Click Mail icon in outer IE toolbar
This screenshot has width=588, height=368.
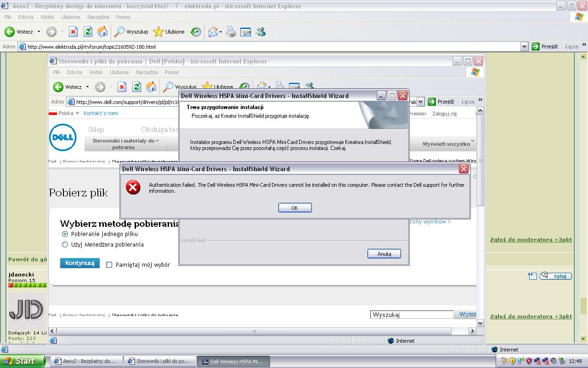[213, 32]
